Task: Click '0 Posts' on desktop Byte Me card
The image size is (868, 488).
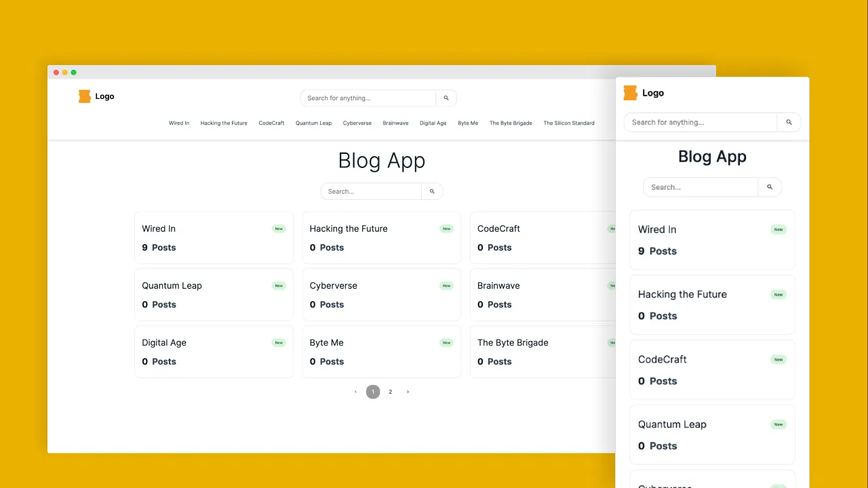Action: click(x=327, y=362)
